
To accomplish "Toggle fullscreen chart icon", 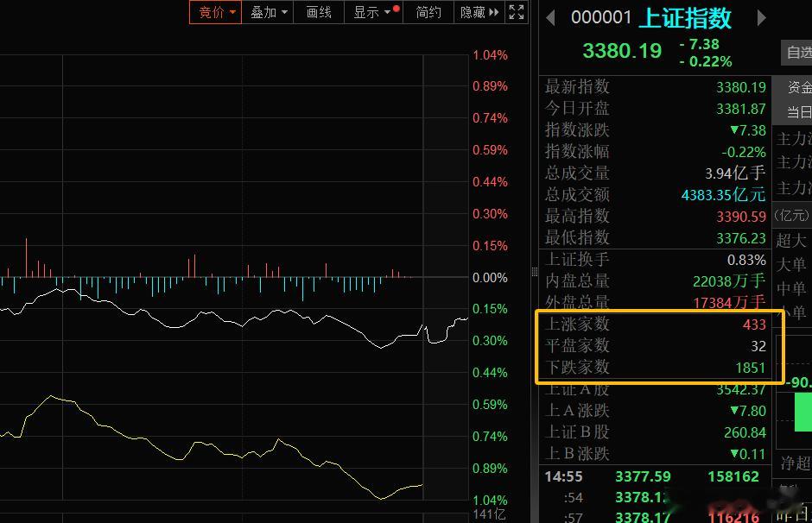I will [x=517, y=12].
